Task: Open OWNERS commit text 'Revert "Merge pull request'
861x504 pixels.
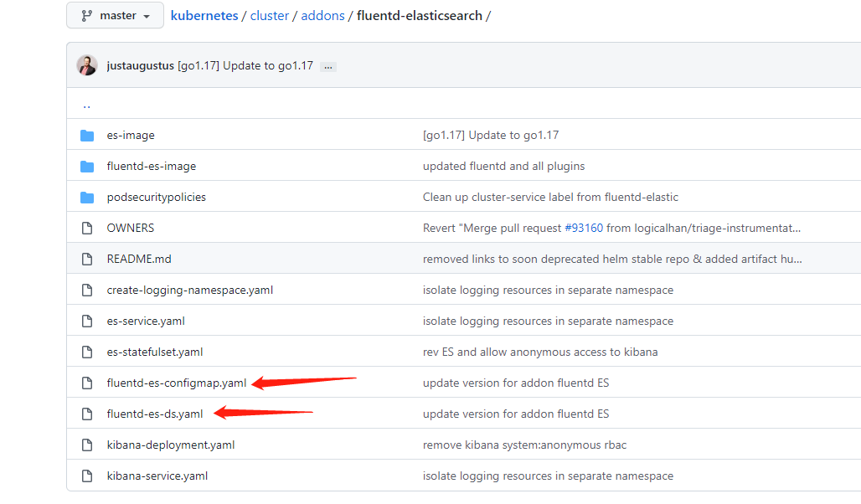Action: click(x=492, y=229)
